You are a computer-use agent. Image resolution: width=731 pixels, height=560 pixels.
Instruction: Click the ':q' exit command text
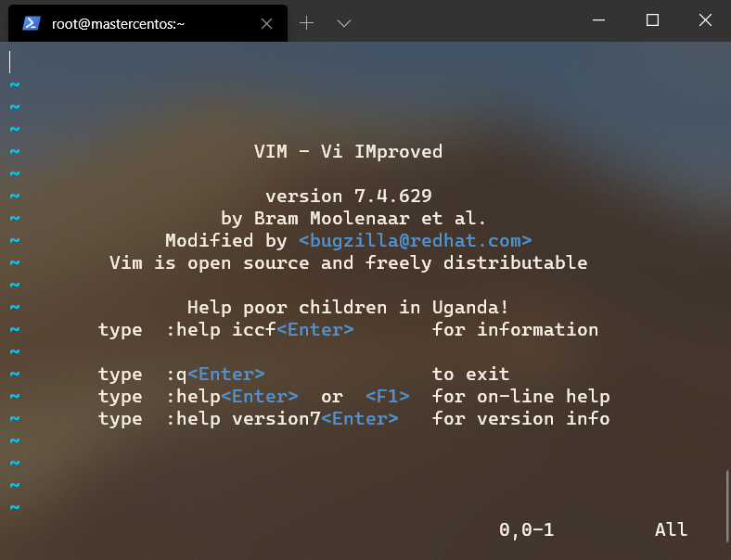(176, 375)
